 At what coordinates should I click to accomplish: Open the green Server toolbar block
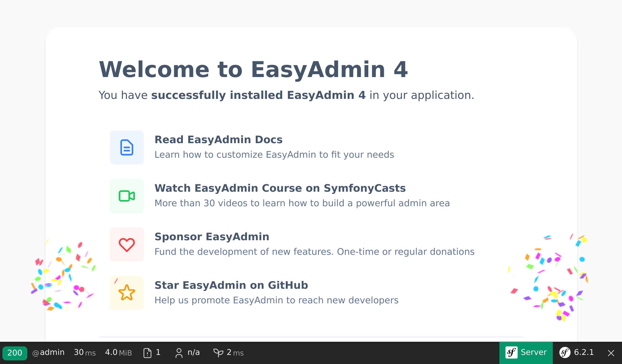[526, 353]
